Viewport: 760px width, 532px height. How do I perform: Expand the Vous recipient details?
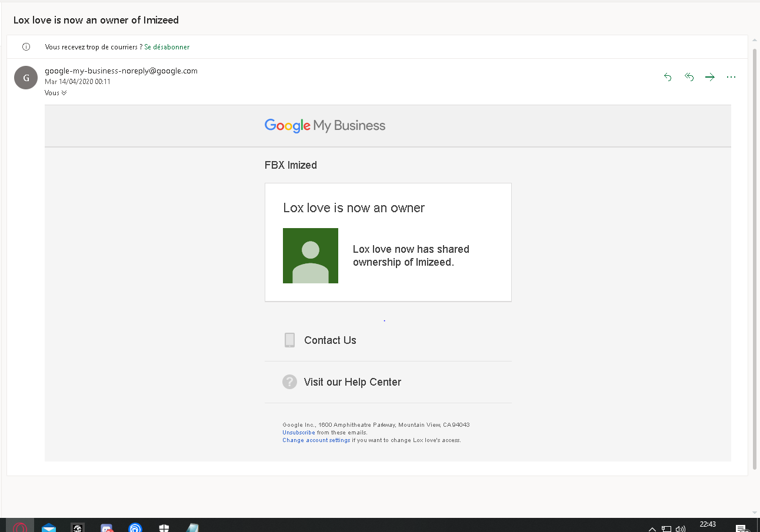(55, 92)
